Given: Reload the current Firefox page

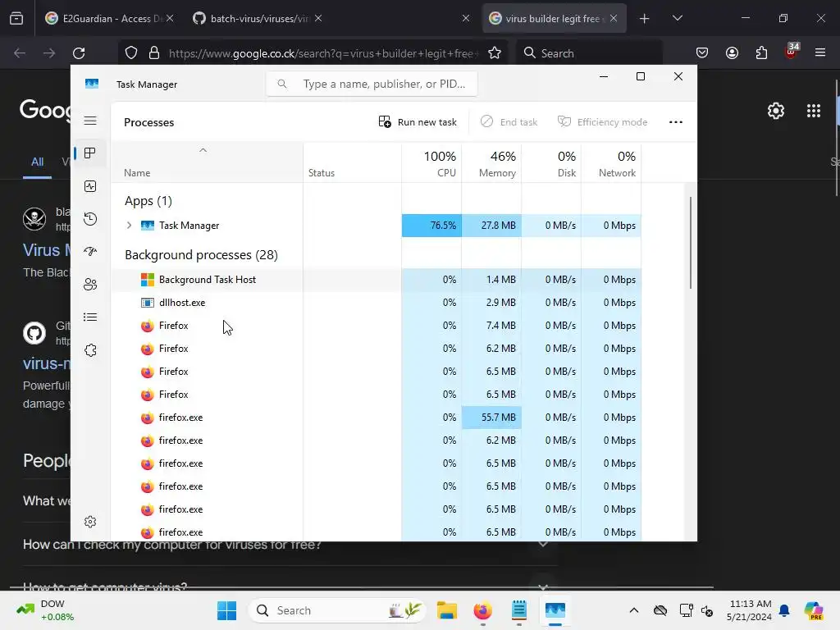Looking at the screenshot, I should pyautogui.click(x=79, y=53).
